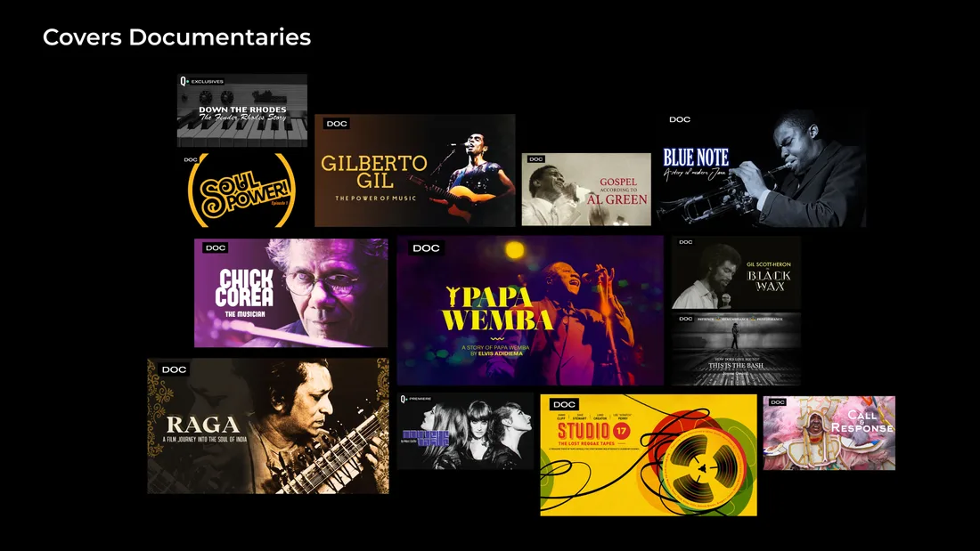Image resolution: width=980 pixels, height=551 pixels.
Task: Click the DOC badge on This Is The Bash
Action: point(686,320)
